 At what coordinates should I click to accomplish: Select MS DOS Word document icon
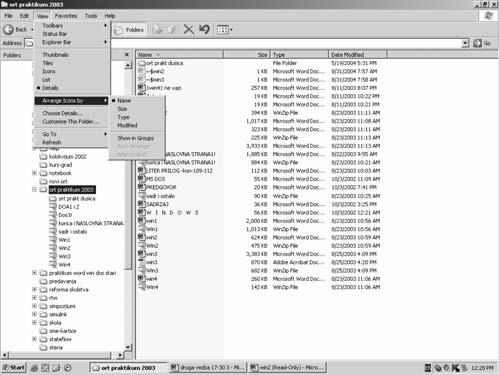point(142,179)
